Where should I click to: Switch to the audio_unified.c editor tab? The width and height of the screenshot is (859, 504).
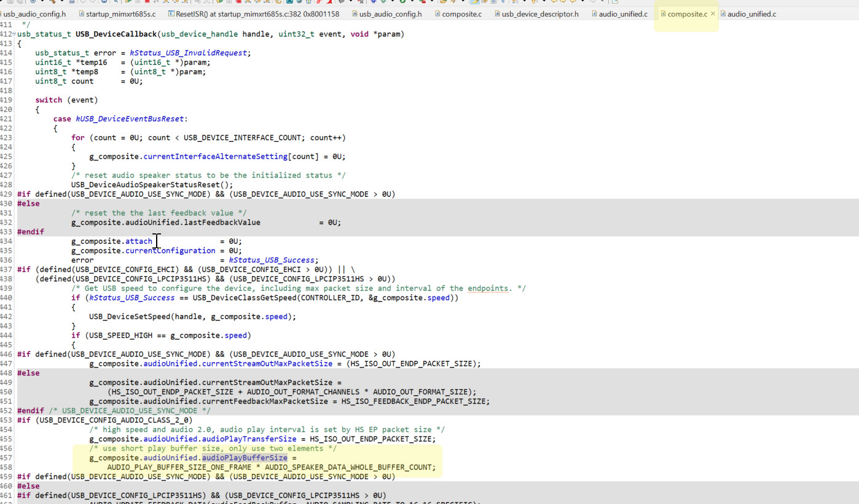[x=621, y=14]
